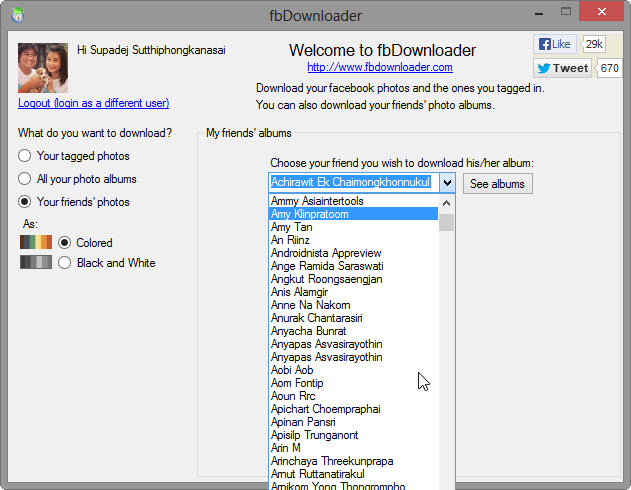This screenshot has height=490, width=631.
Task: Select An Riinz from list
Action: (353, 240)
